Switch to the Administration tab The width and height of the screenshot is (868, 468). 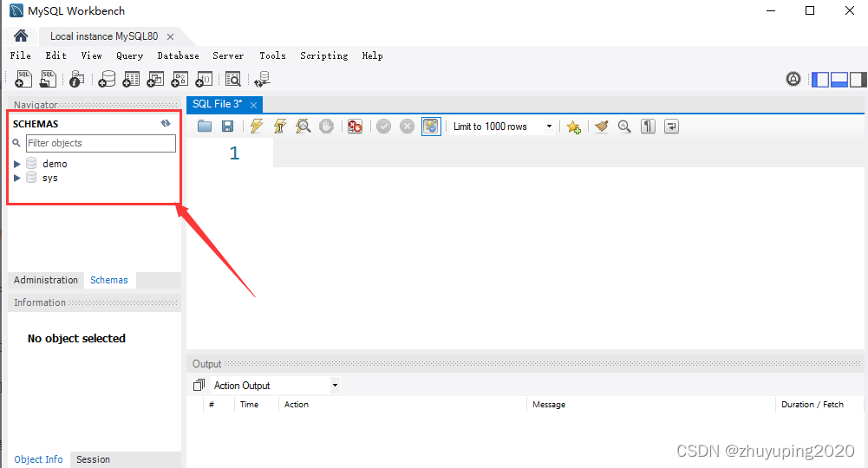point(46,280)
